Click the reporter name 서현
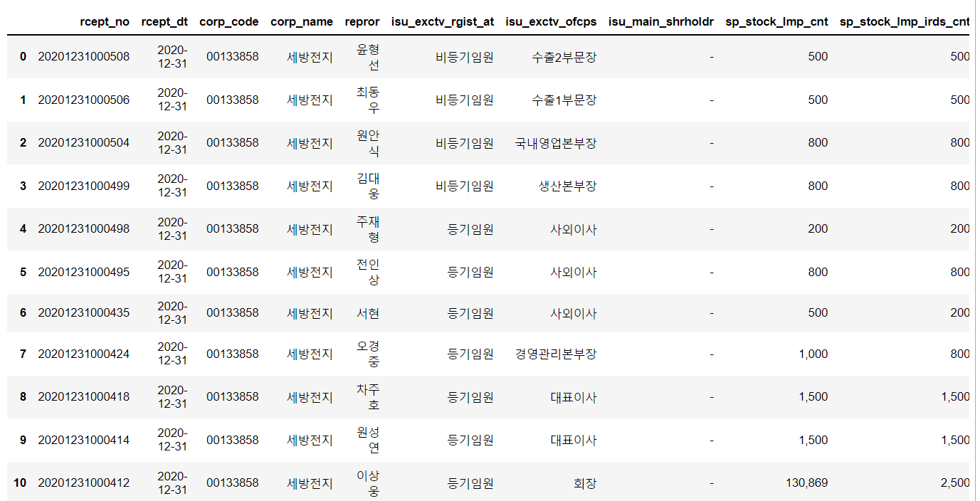This screenshot has height=501, width=980. [x=368, y=312]
